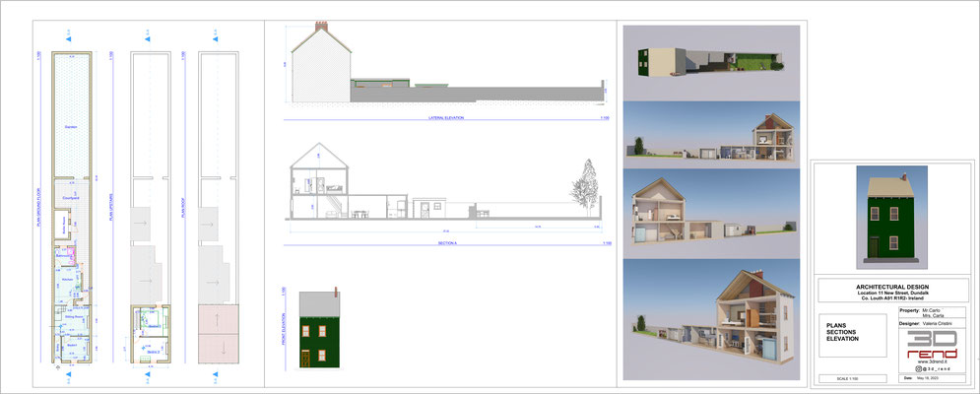Screen dimensions: 980x394
Task: Click the chimney on the lateral elevation drawing
Action: click(x=321, y=27)
